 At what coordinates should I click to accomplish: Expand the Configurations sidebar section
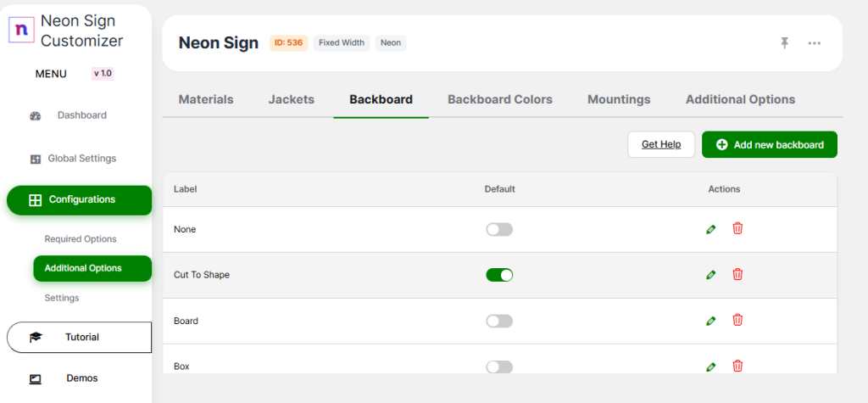[79, 200]
